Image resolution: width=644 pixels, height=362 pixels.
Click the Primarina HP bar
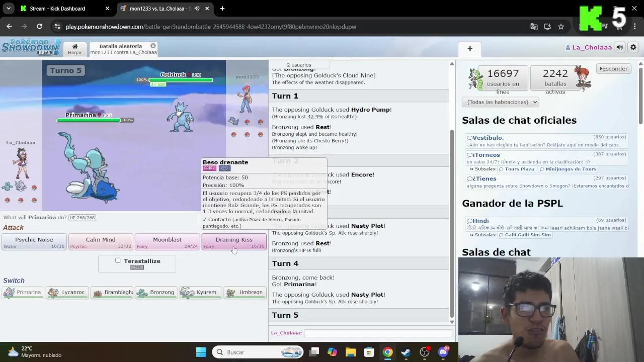click(x=89, y=120)
